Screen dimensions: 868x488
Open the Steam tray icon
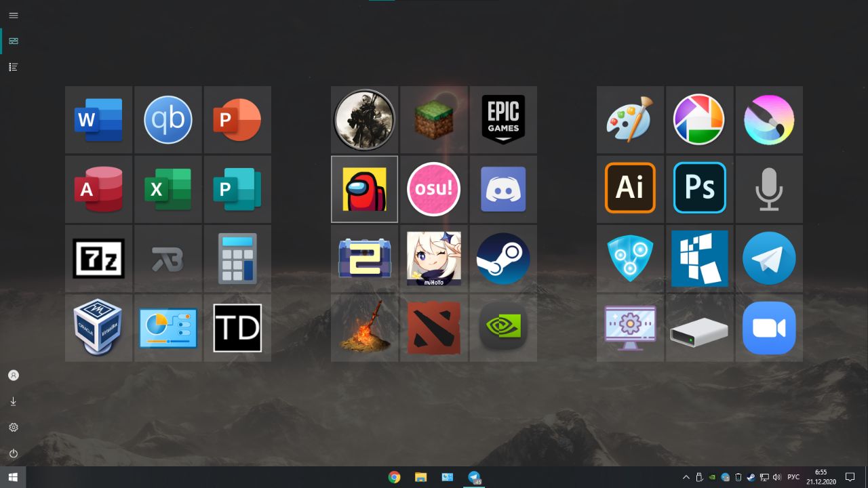coord(751,477)
